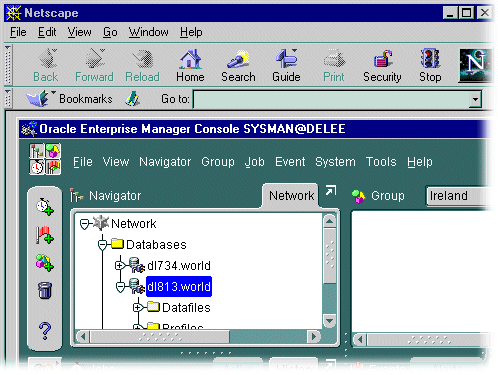The width and height of the screenshot is (498, 375).
Task: Click the Back navigation icon
Action: pos(47,58)
